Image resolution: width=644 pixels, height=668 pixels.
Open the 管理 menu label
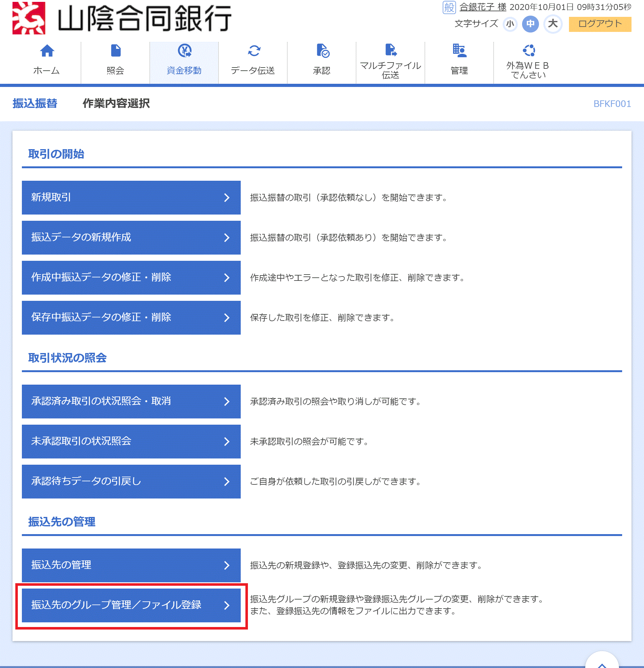459,71
